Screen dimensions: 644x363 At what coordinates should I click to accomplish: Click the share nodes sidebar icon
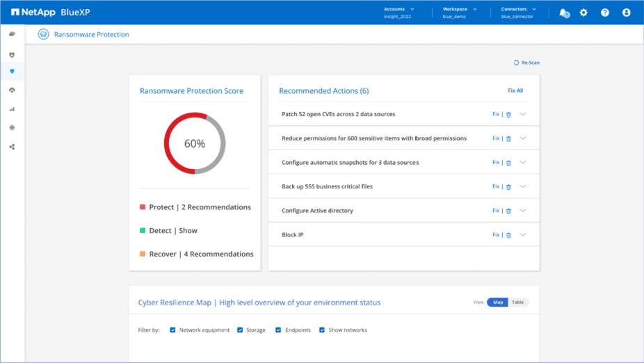[x=12, y=147]
